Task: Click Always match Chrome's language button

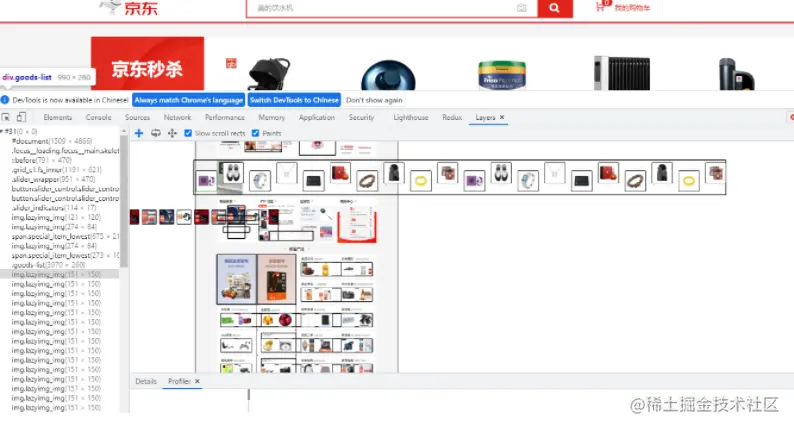Action: (188, 100)
